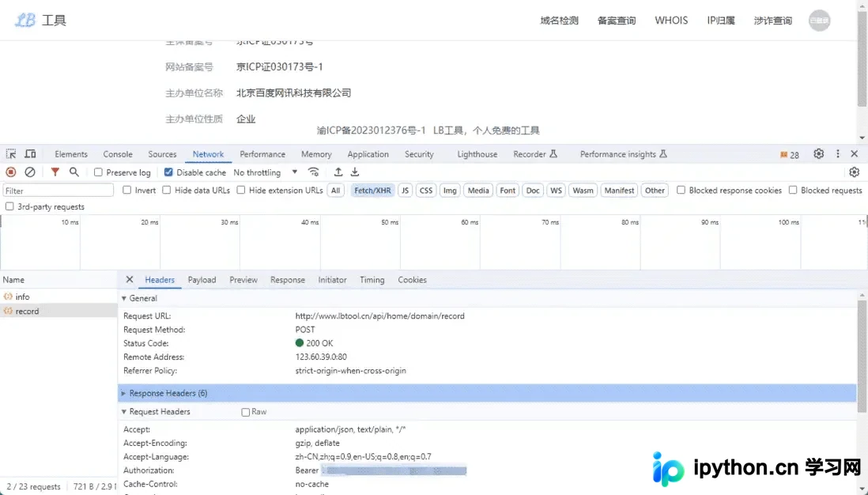
Task: Open the Lighthouse tab
Action: [477, 154]
